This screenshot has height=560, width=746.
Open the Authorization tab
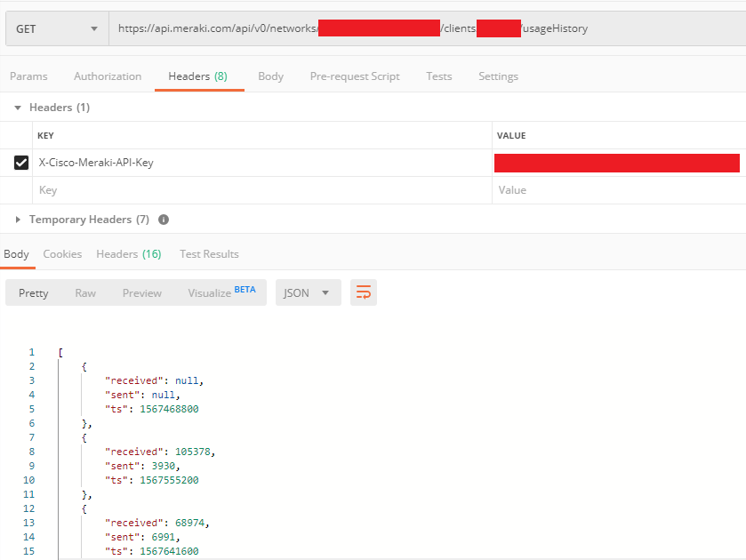point(108,76)
